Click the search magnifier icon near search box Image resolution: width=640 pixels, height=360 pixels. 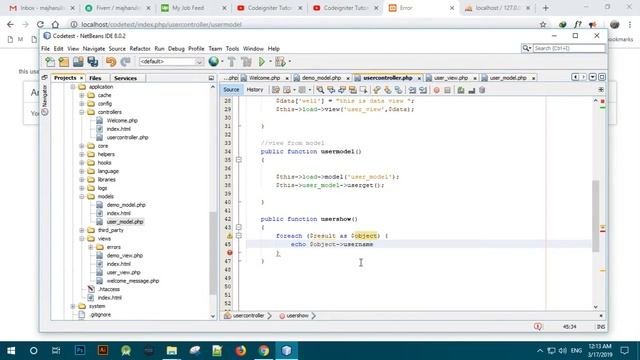point(526,48)
